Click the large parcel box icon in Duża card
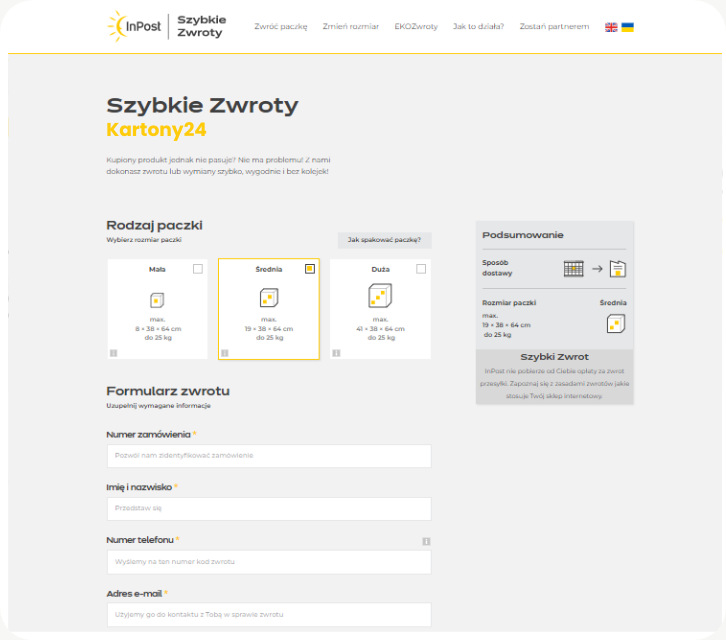Image resolution: width=726 pixels, height=640 pixels. point(380,295)
